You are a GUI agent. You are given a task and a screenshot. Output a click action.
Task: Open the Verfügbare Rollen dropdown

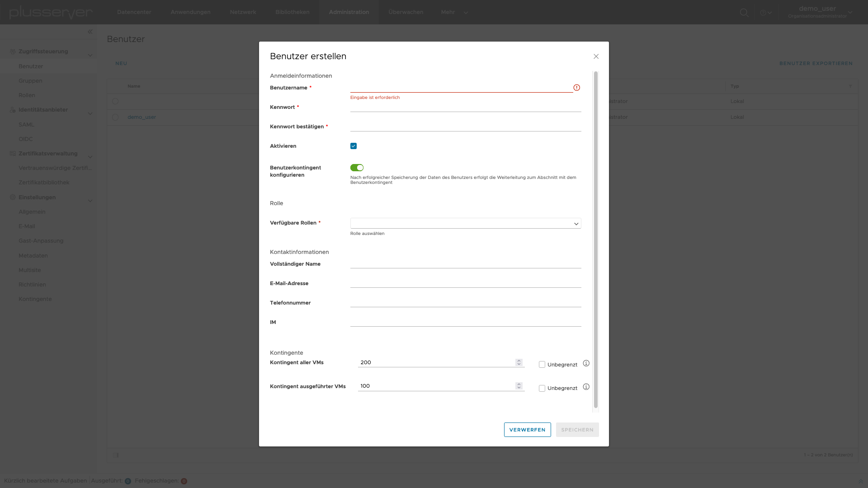tap(466, 223)
